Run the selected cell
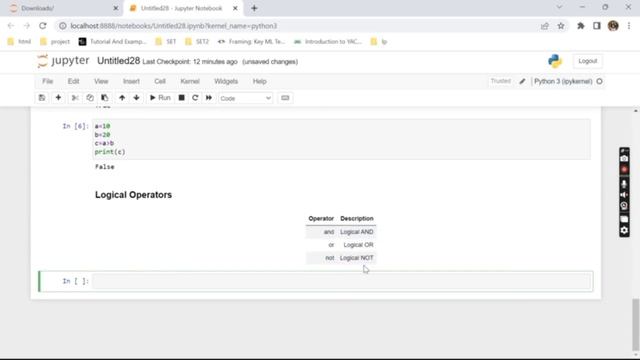 (x=160, y=98)
